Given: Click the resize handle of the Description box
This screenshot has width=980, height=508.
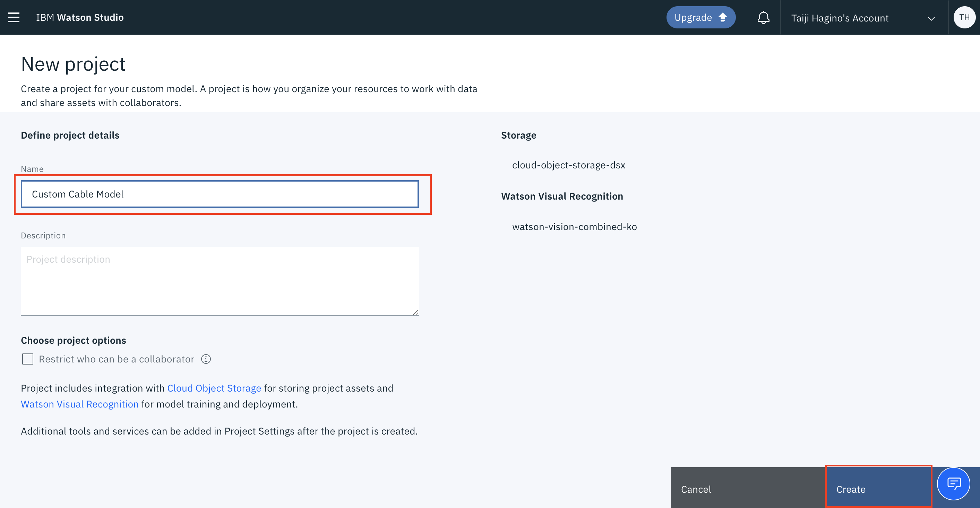Looking at the screenshot, I should [x=415, y=312].
